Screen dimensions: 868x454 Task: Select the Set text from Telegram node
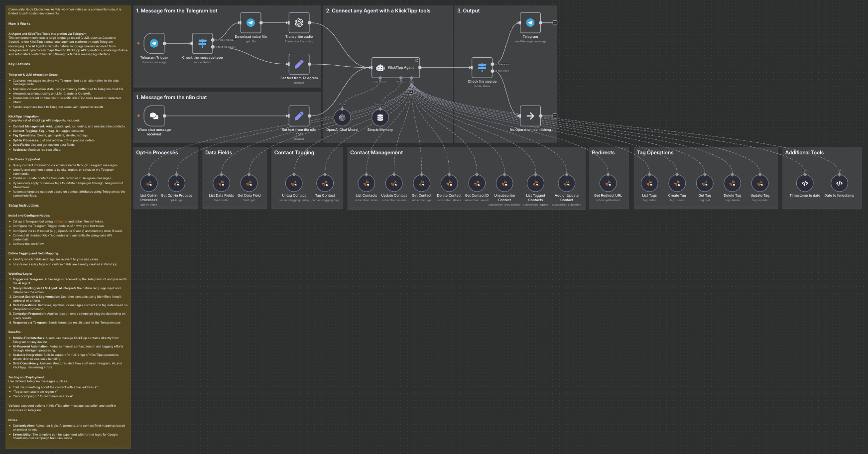[299, 64]
